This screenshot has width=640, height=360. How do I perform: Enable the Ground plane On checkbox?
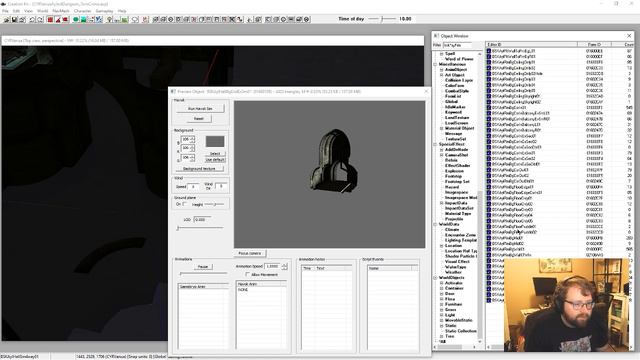click(184, 204)
